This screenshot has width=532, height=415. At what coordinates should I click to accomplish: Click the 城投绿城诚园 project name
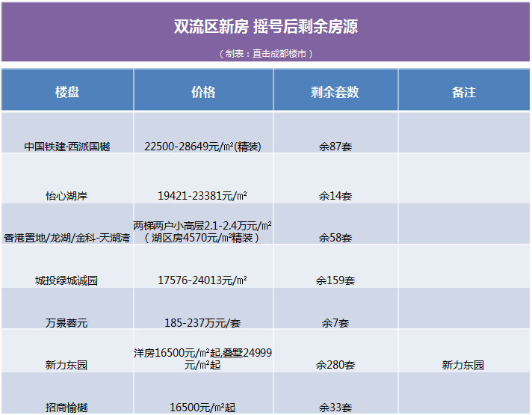pyautogui.click(x=67, y=281)
